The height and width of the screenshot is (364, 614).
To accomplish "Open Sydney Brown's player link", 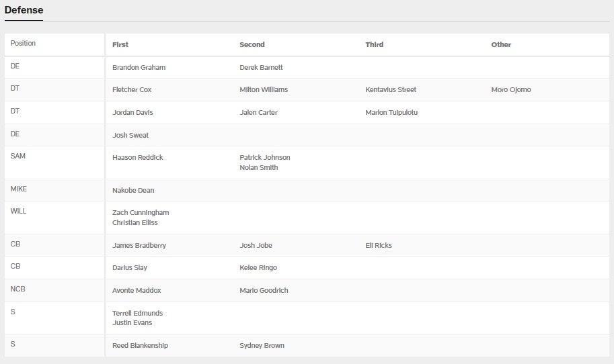I will tap(262, 346).
